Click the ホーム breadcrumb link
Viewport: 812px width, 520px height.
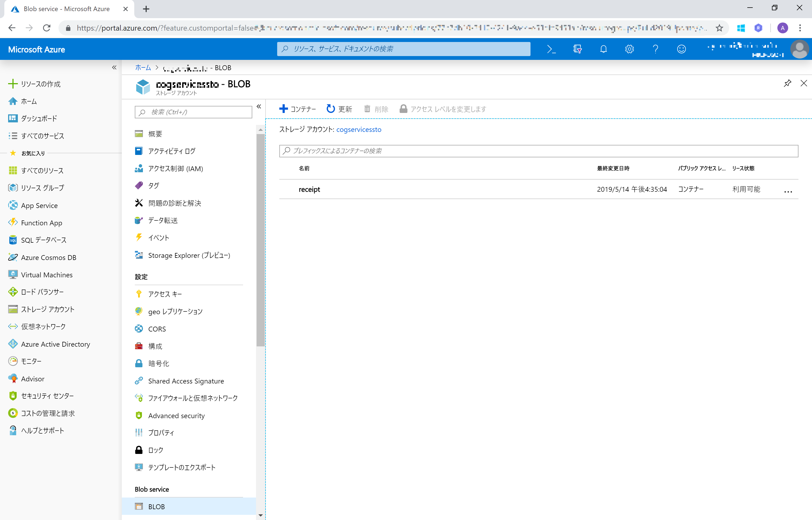coord(143,68)
